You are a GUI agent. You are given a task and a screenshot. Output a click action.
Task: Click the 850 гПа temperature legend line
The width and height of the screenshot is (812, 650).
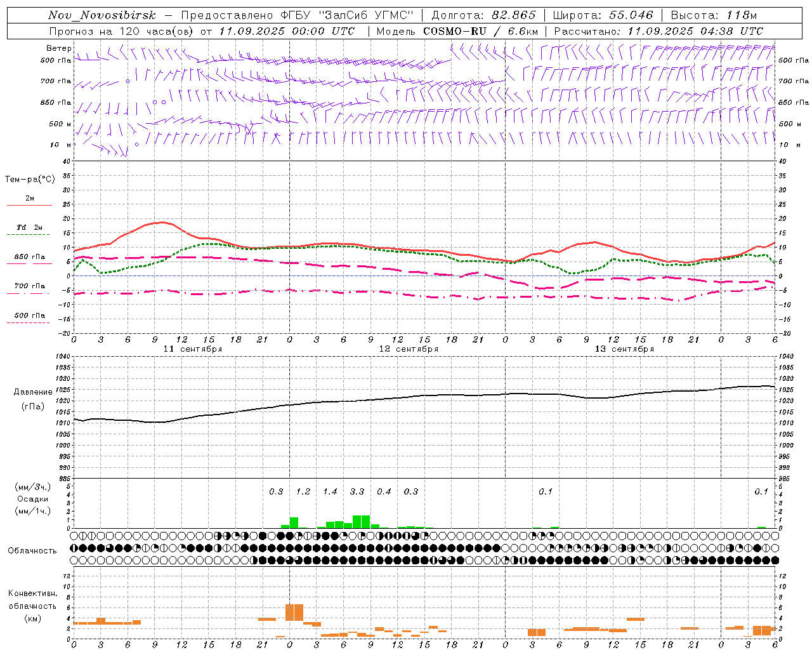[x=29, y=263]
